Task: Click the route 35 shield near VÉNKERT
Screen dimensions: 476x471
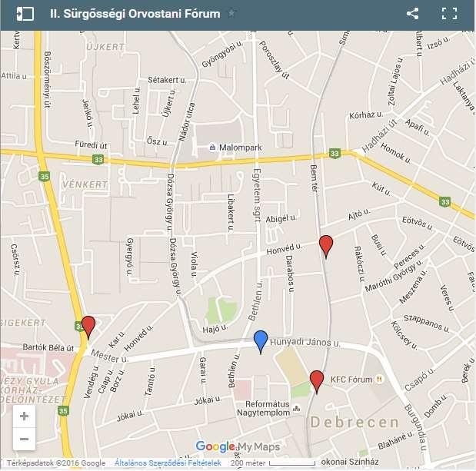Action: coord(45,177)
